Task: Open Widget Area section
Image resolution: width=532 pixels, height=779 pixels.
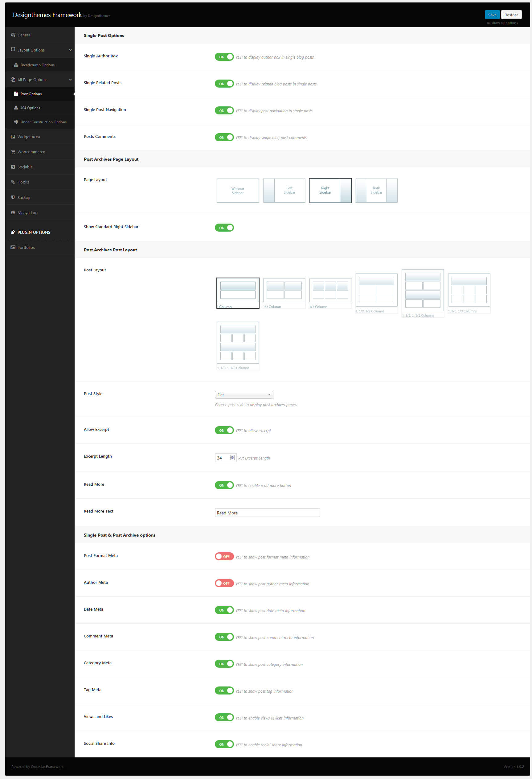Action: tap(40, 137)
